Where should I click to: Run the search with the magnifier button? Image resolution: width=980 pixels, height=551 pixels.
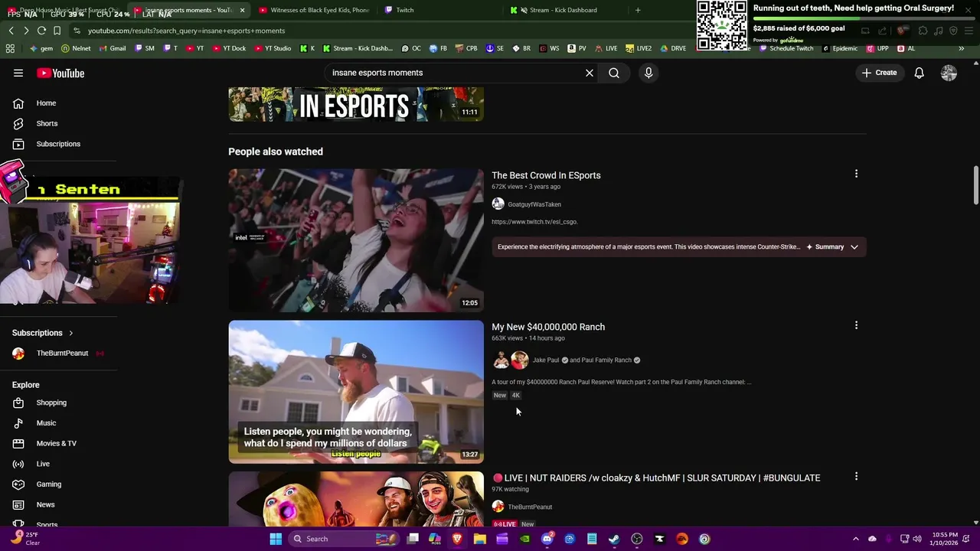[614, 73]
